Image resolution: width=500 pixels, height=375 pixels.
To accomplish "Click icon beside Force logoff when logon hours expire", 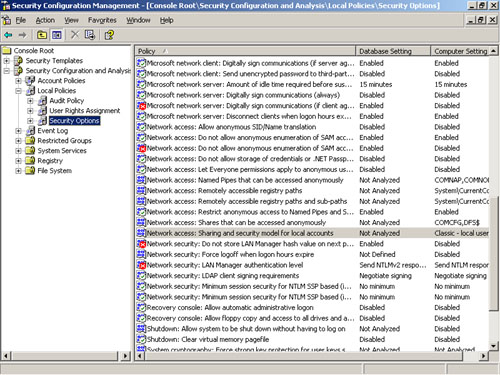I will point(142,255).
